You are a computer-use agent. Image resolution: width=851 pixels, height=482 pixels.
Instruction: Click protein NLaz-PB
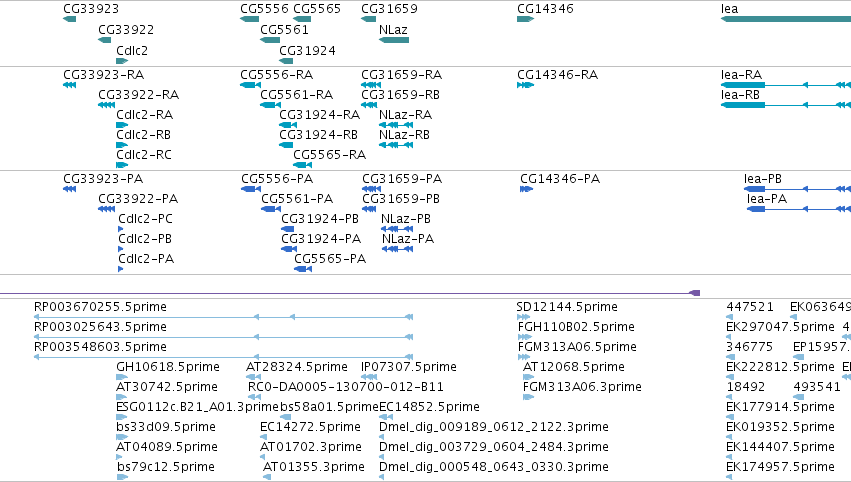point(406,219)
